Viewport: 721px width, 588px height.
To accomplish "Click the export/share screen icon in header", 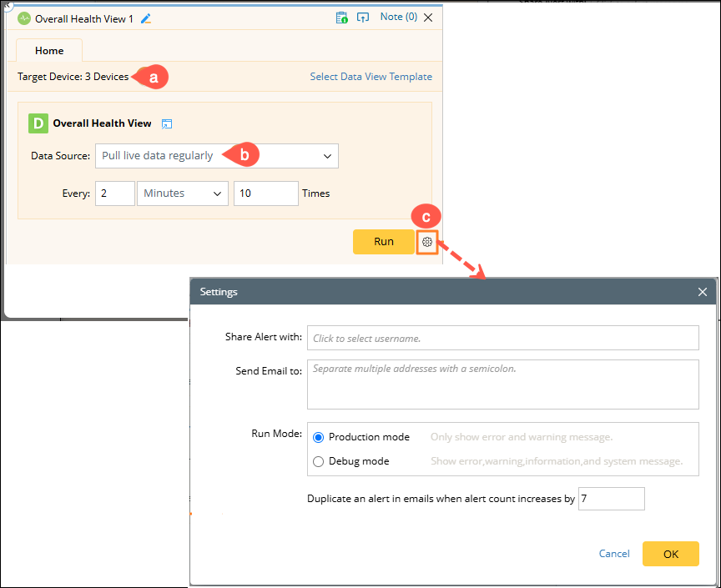I will (363, 18).
